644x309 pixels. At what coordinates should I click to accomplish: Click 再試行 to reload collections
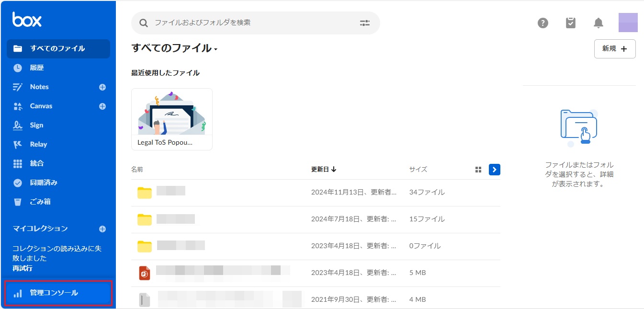(23, 268)
